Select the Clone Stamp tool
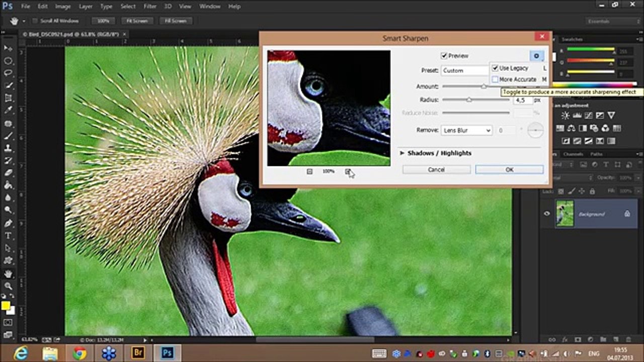The image size is (644, 362). pos(8,148)
